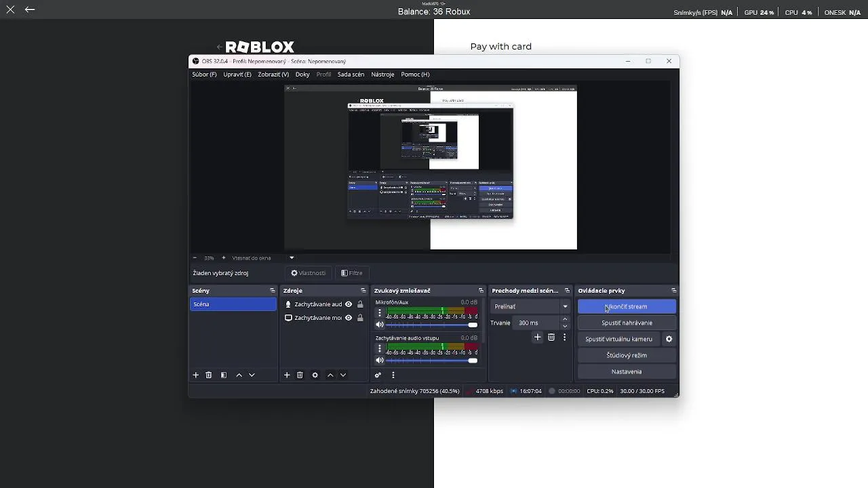Go back using the top-left arrow in Roblox window
The image size is (868, 488).
coord(30,9)
